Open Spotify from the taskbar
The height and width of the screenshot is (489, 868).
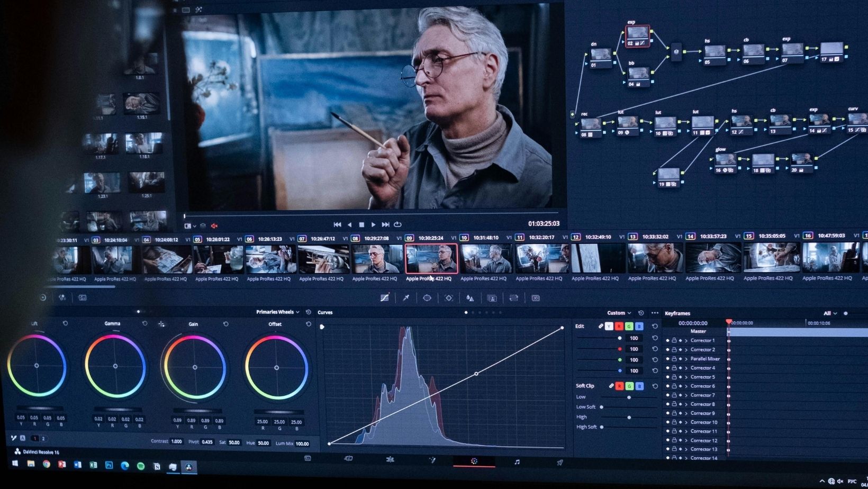click(141, 466)
